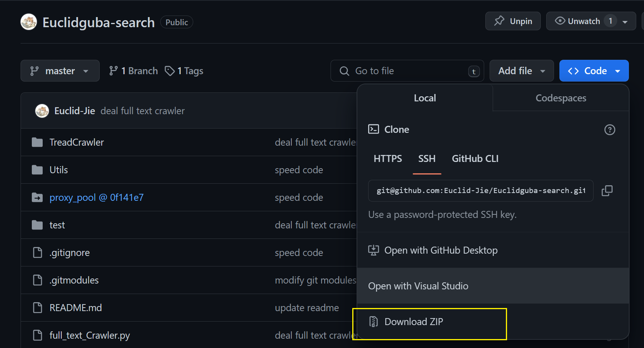Click speed code commit message for .gitignore
Image resolution: width=644 pixels, height=348 pixels.
pyautogui.click(x=299, y=252)
